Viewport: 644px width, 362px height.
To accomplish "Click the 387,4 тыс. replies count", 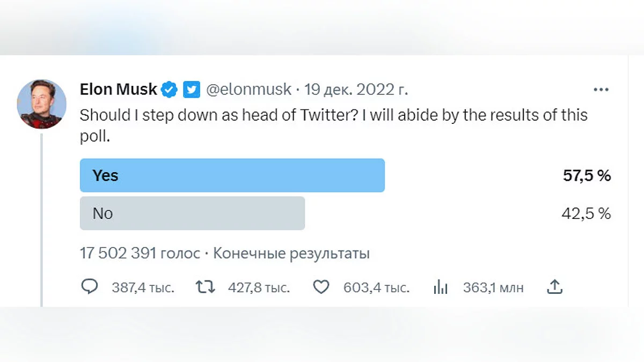I will pyautogui.click(x=143, y=287).
